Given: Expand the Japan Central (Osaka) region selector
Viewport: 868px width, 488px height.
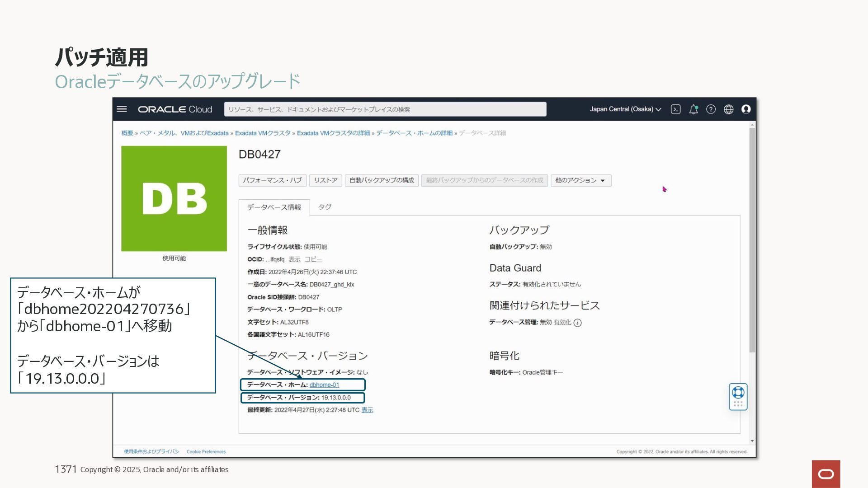Looking at the screenshot, I should [x=625, y=109].
